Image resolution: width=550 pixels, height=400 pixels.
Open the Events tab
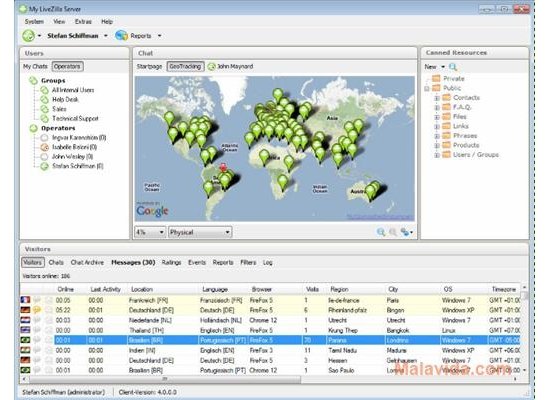(x=197, y=262)
